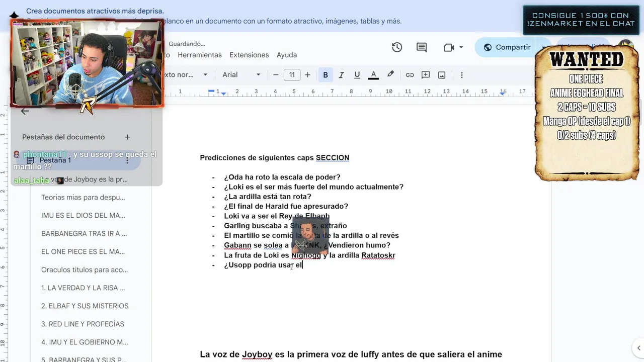644x362 pixels.
Task: Insert image from toolbar icon
Action: point(442,75)
